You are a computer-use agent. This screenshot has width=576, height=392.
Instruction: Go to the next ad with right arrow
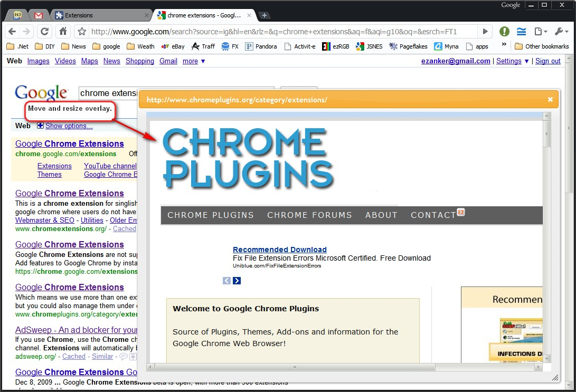point(237,281)
